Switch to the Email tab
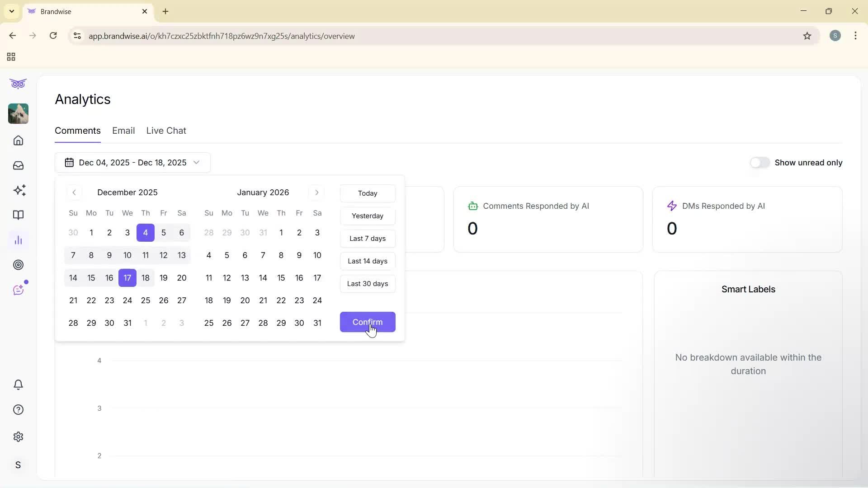Viewport: 868px width, 488px height. (x=123, y=131)
